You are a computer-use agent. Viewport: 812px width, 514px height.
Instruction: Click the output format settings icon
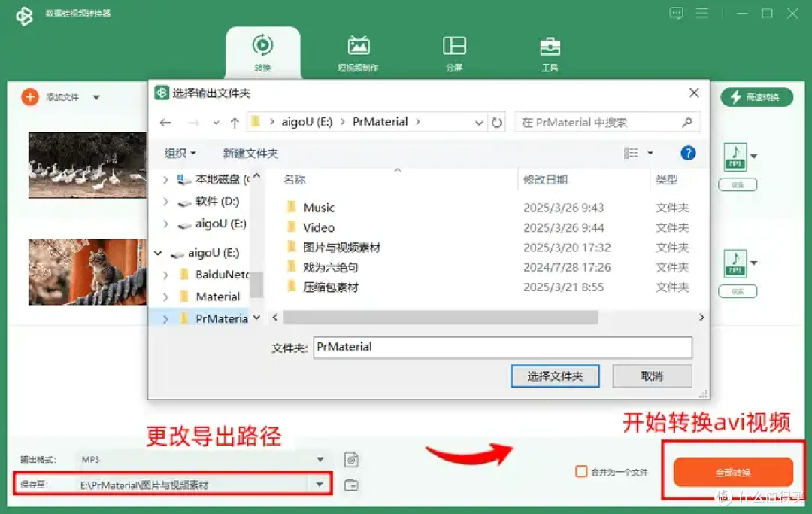(351, 460)
